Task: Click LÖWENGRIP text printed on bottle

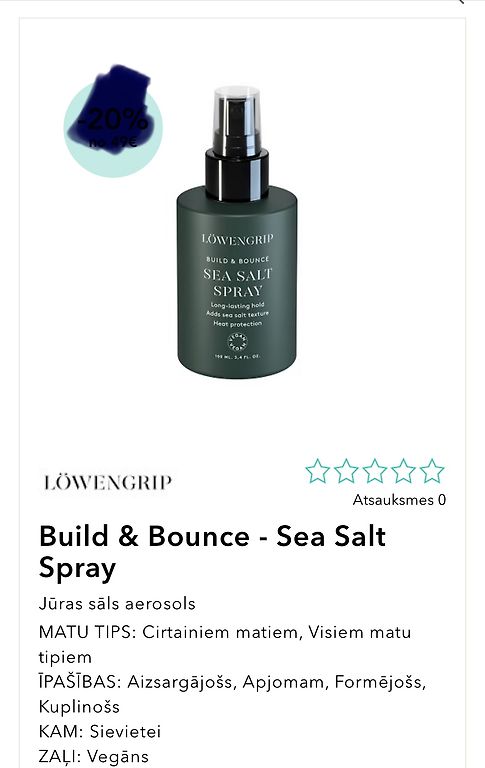Action: click(x=238, y=239)
